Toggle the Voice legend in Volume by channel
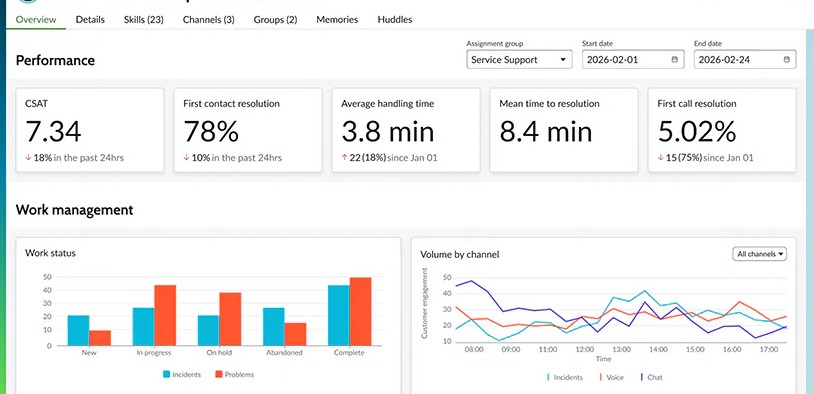Image resolution: width=814 pixels, height=394 pixels. (611, 377)
